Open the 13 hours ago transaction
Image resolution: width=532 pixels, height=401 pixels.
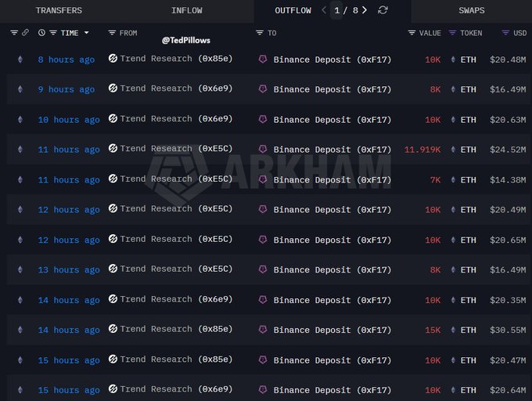pyautogui.click(x=69, y=270)
